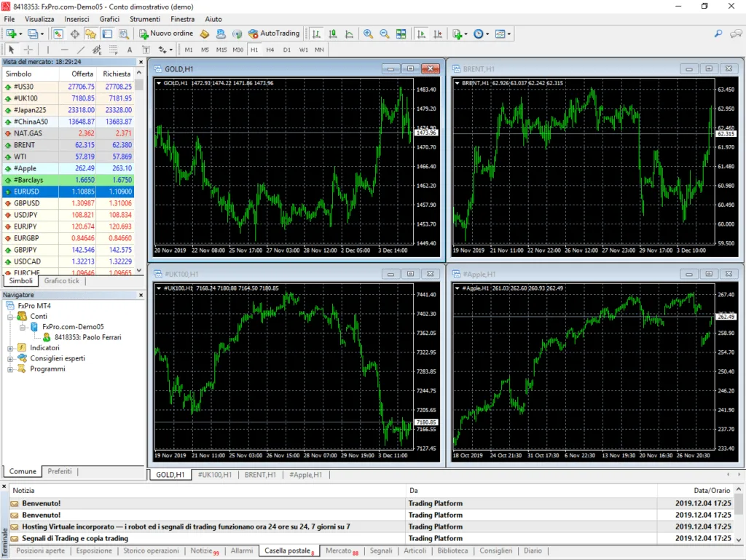Open the search magnifier in toolbar

click(x=718, y=33)
